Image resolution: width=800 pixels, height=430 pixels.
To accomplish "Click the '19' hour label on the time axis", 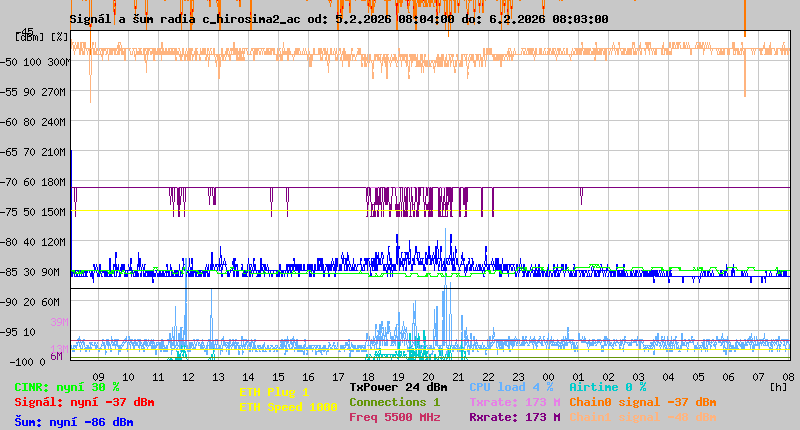I will tap(398, 377).
